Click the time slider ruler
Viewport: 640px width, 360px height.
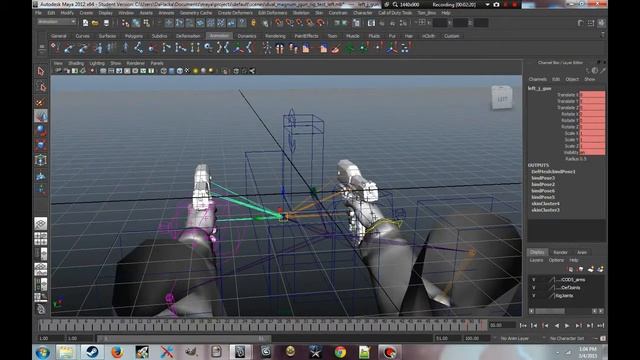[x=262, y=325]
